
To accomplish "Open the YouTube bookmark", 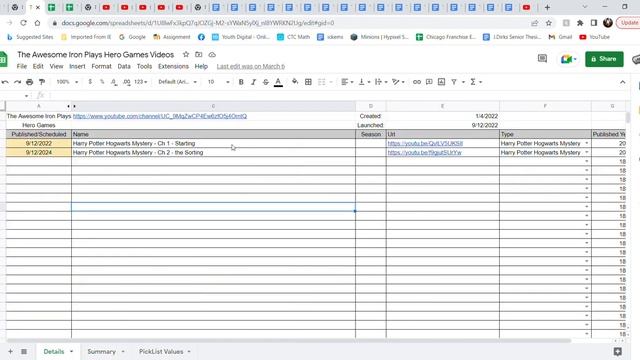I will coord(594,37).
